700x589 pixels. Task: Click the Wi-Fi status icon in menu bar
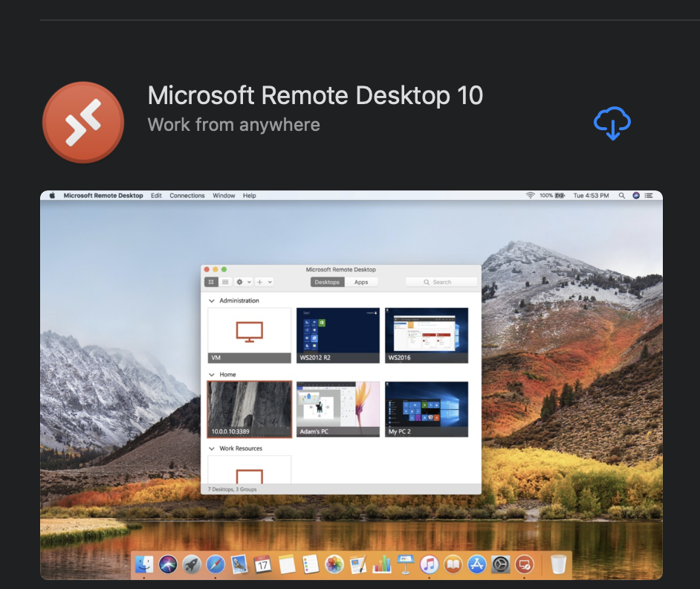[530, 196]
